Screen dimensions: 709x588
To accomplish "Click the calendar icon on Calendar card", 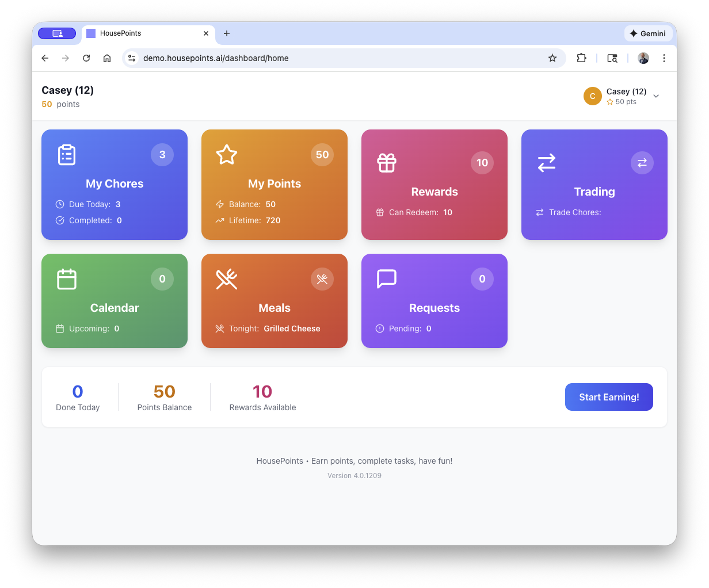I will click(x=67, y=279).
